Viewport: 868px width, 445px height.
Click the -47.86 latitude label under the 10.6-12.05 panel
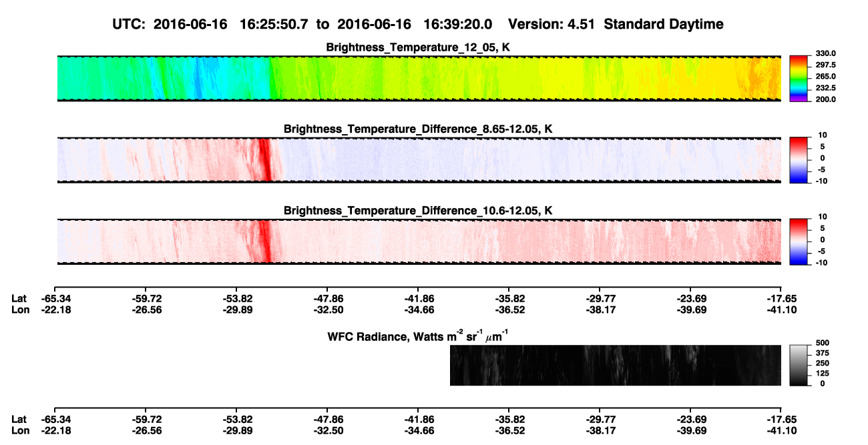(327, 298)
